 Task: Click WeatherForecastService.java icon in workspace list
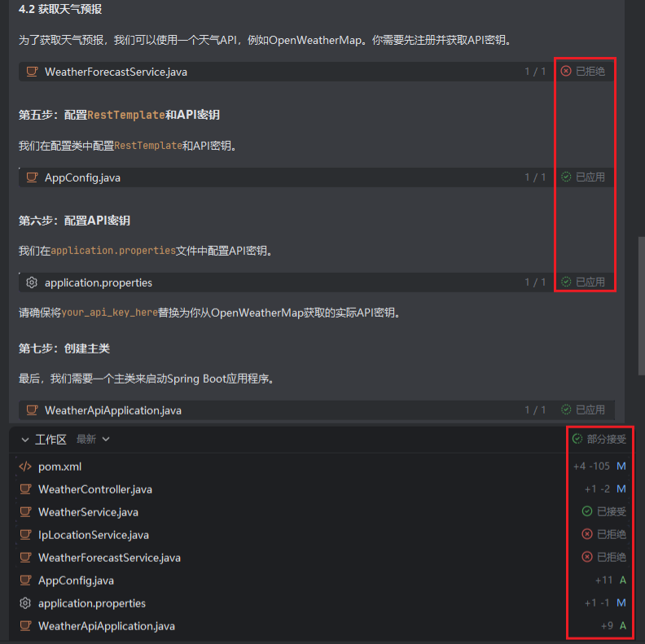(25, 558)
